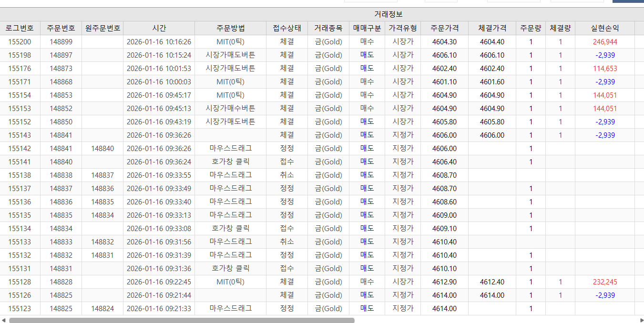Select log number 155138 cell

click(20, 175)
